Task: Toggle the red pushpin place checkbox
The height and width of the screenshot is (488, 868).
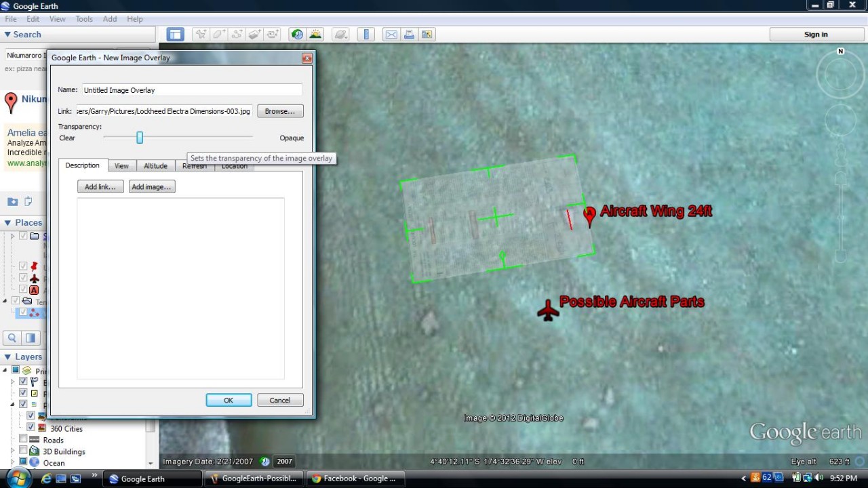Action: [x=23, y=266]
